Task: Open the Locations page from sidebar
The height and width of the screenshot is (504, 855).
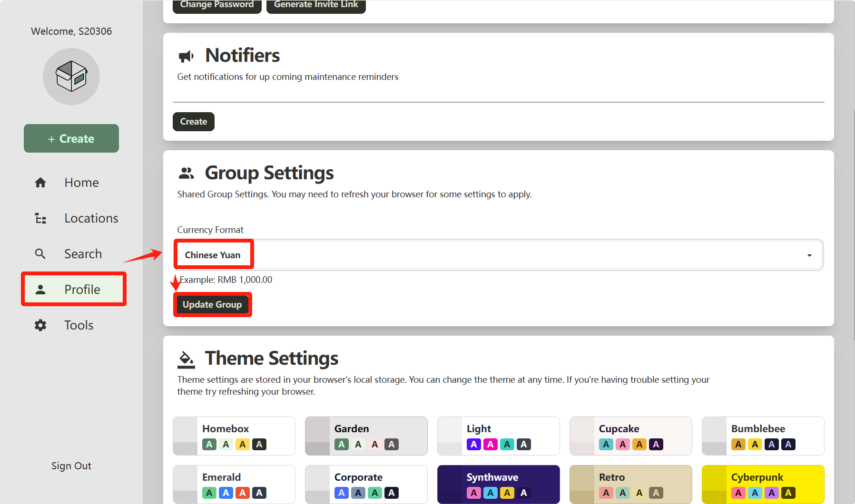Action: 91,218
